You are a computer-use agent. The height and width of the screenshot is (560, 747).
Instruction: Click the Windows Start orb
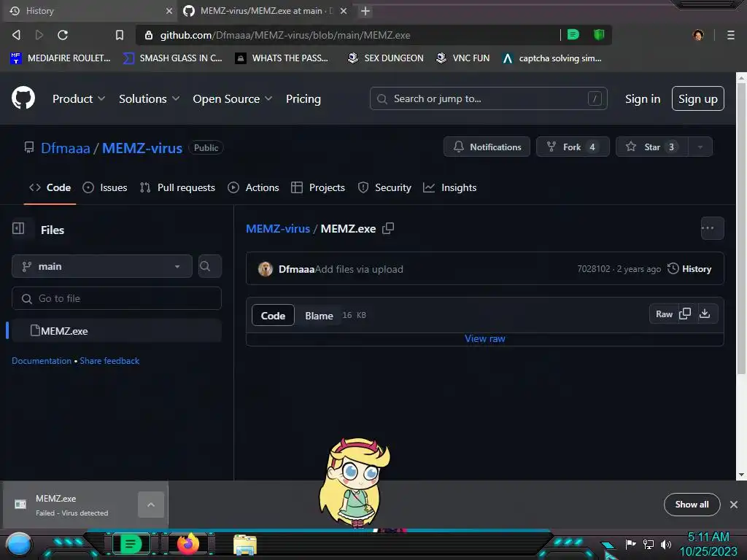pyautogui.click(x=18, y=545)
